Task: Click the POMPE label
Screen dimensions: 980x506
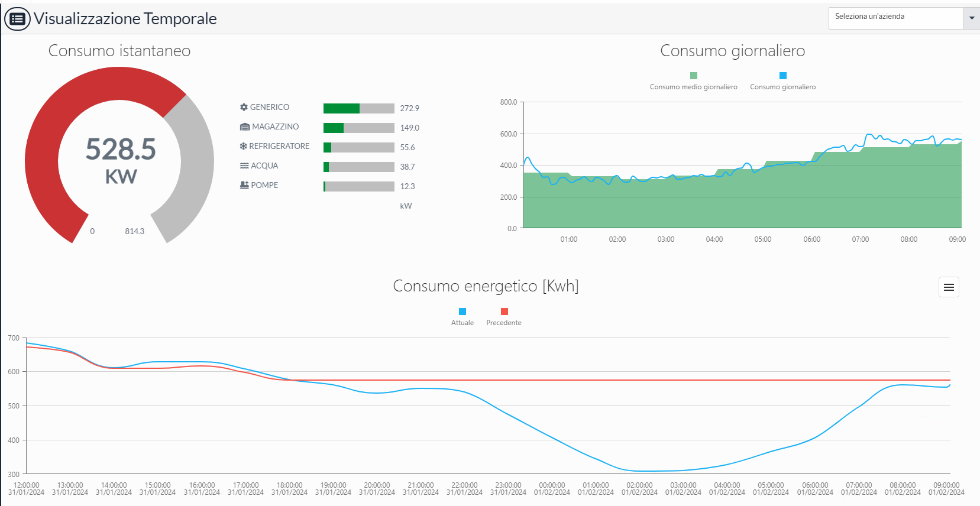Action: 264,185
